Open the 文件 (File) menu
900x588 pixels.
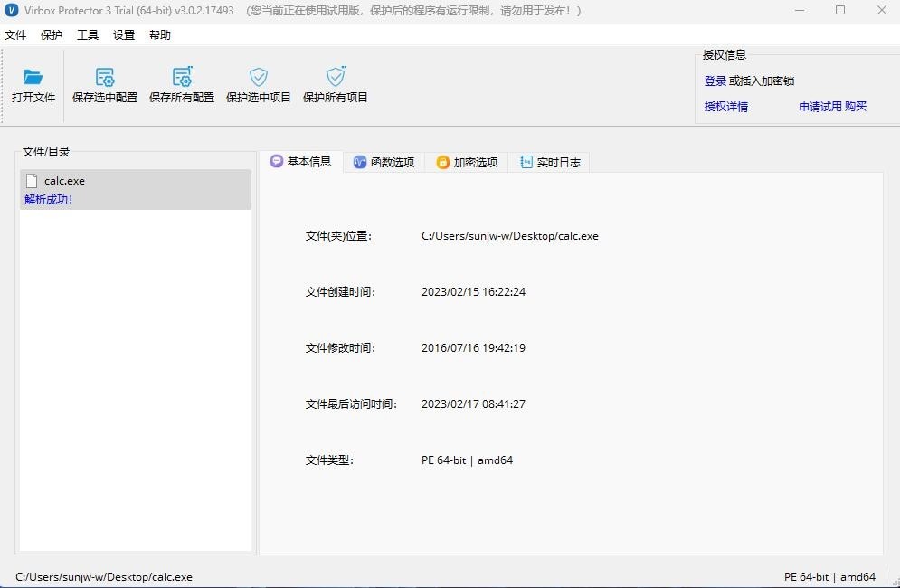(15, 35)
